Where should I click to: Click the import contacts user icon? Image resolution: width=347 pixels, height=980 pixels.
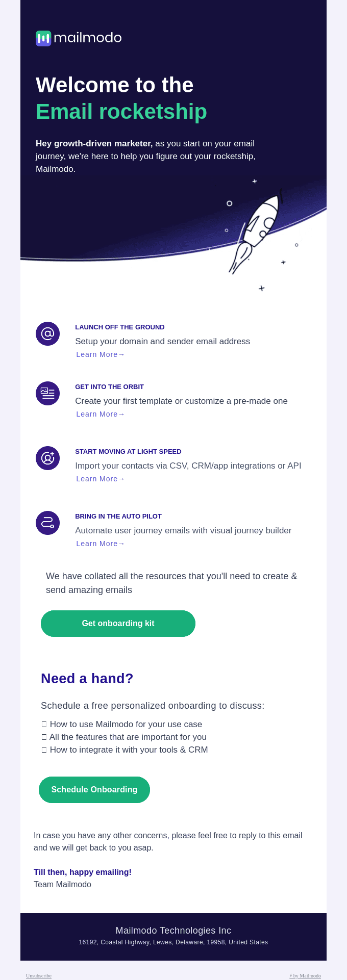(x=47, y=458)
